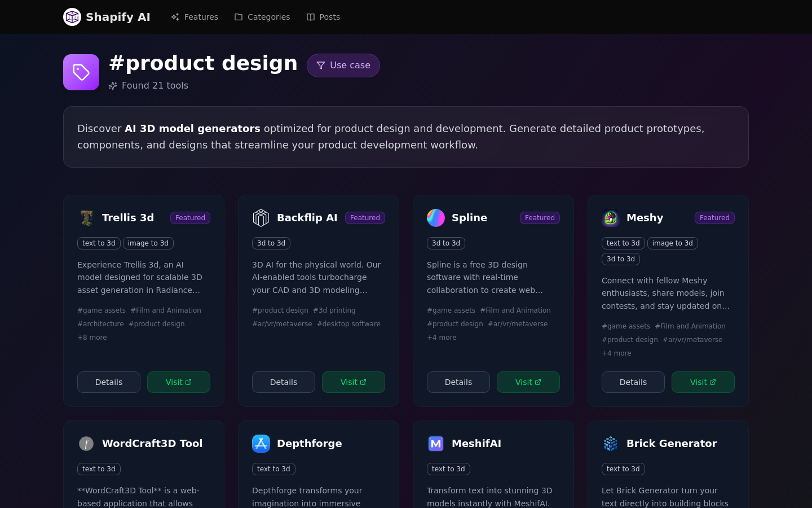Viewport: 812px width, 508px height.
Task: Click Featured badge on Backflip AI card
Action: tap(365, 218)
